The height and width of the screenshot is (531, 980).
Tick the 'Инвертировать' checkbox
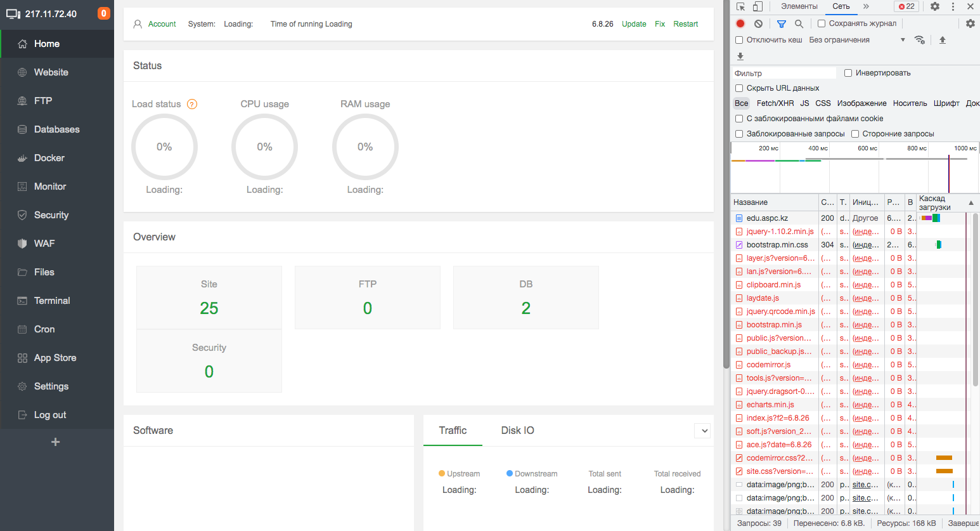click(x=848, y=73)
